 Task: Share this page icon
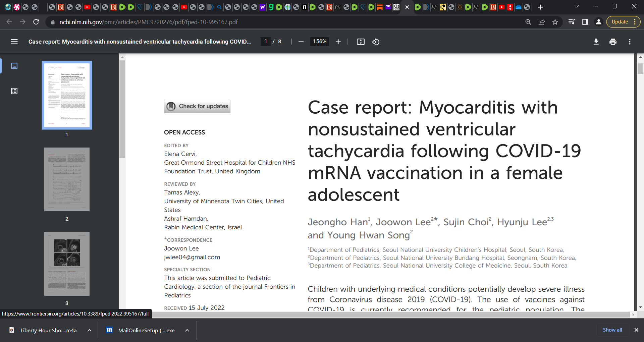coord(541,22)
